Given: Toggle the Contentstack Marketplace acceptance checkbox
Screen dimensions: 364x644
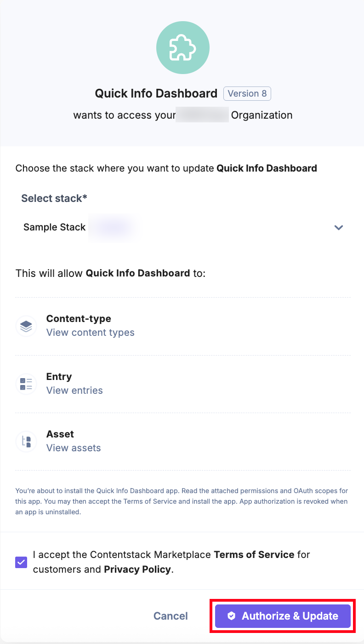Looking at the screenshot, I should coord(21,562).
